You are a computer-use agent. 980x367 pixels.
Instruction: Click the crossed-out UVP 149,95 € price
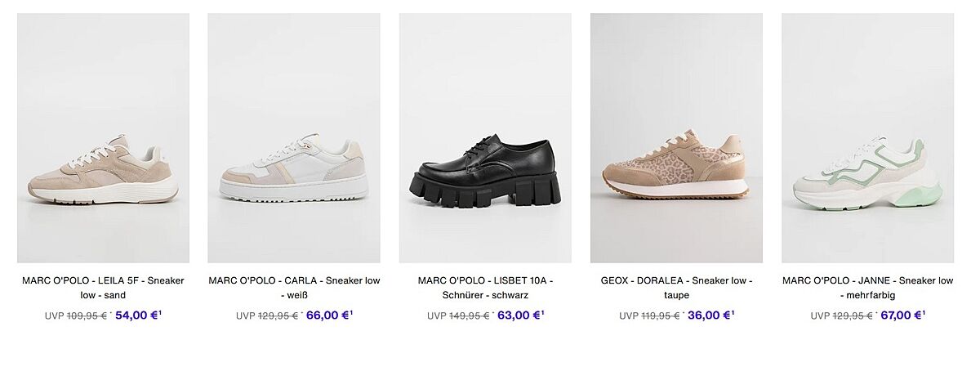point(469,316)
